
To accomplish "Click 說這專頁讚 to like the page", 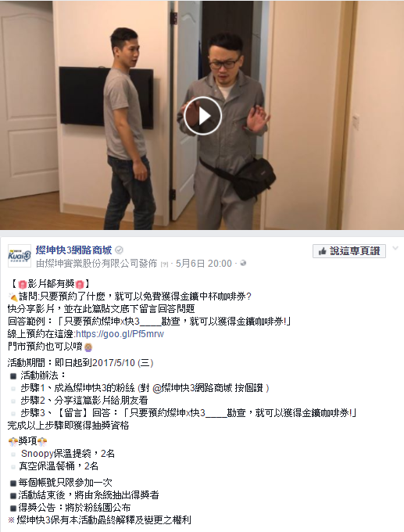I will tap(349, 251).
